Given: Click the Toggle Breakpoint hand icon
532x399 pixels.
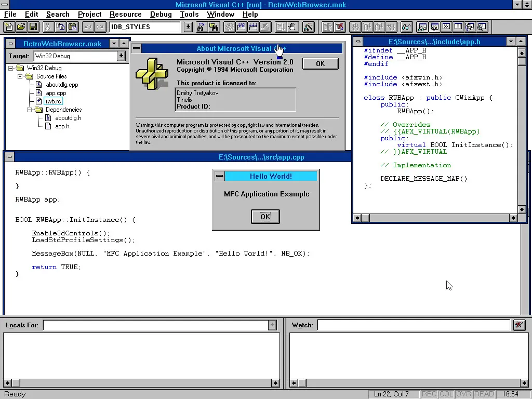Looking at the screenshot, I should click(x=292, y=27).
